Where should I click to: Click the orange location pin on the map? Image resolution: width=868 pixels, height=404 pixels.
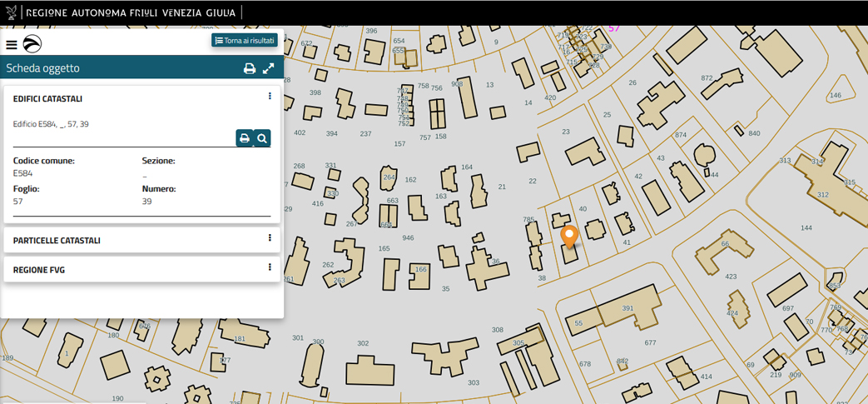(x=569, y=236)
